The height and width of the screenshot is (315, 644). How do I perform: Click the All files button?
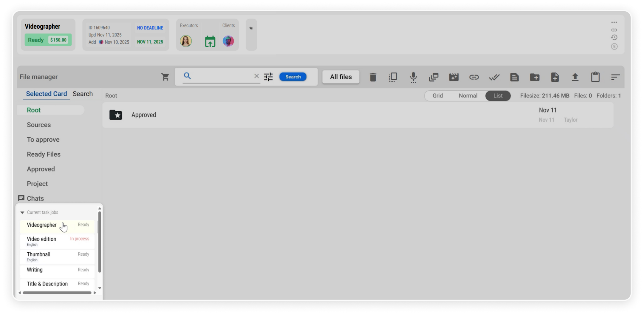coord(341,77)
